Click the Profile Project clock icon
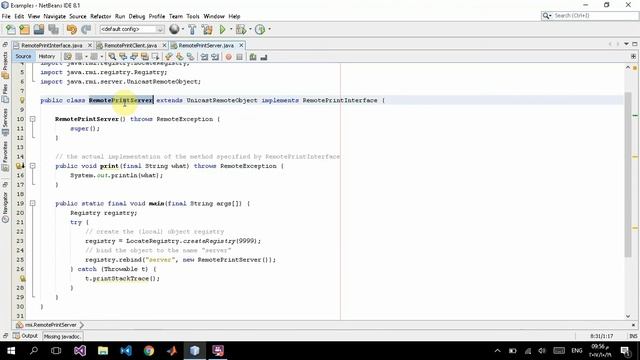640x360 pixels. coord(260,29)
